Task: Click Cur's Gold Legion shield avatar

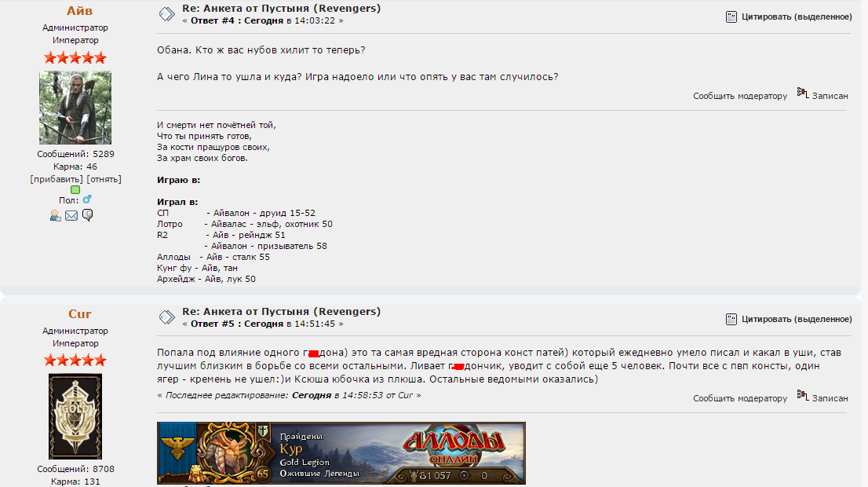Action: pos(75,416)
